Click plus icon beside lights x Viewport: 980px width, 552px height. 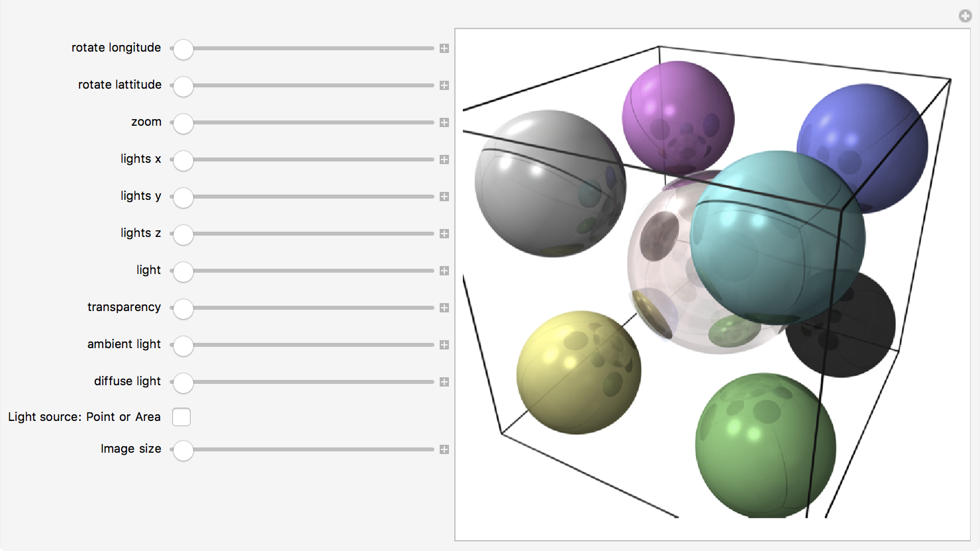click(x=444, y=160)
